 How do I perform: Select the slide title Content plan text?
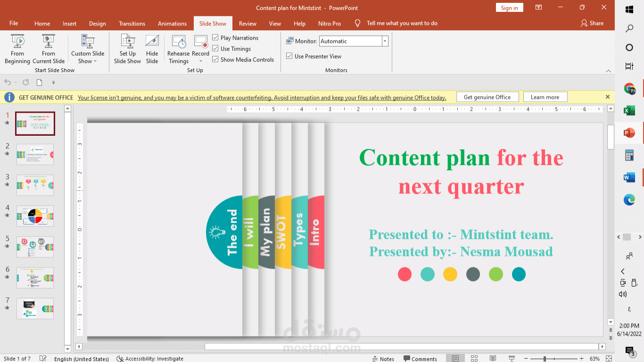(x=424, y=157)
